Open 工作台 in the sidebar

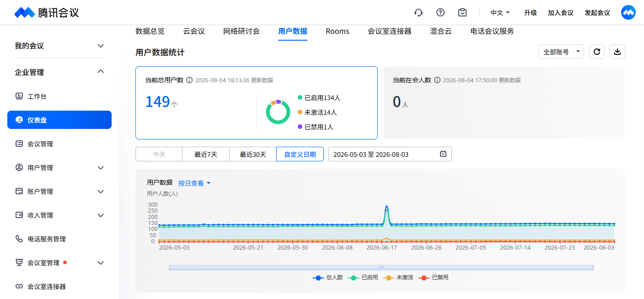pos(59,96)
